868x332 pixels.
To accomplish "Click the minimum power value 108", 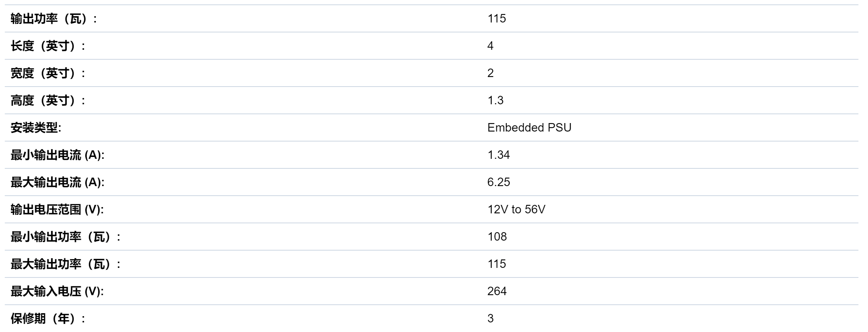I will pos(497,237).
